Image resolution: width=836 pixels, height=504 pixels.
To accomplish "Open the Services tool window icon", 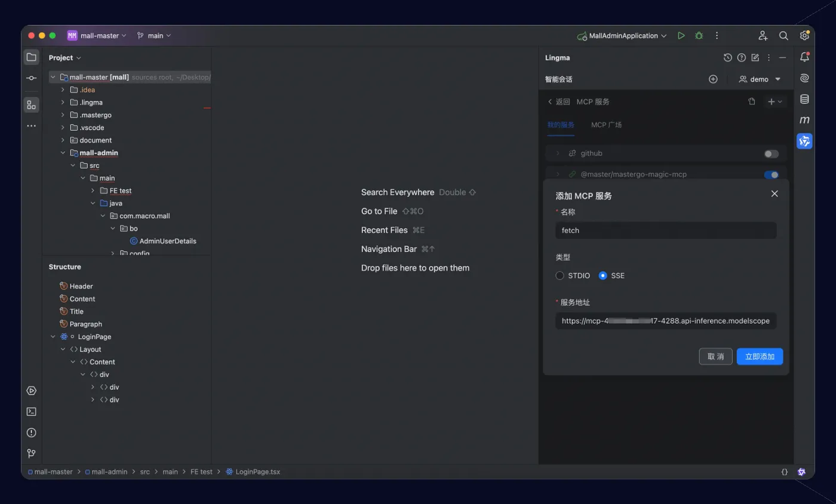I will [31, 391].
